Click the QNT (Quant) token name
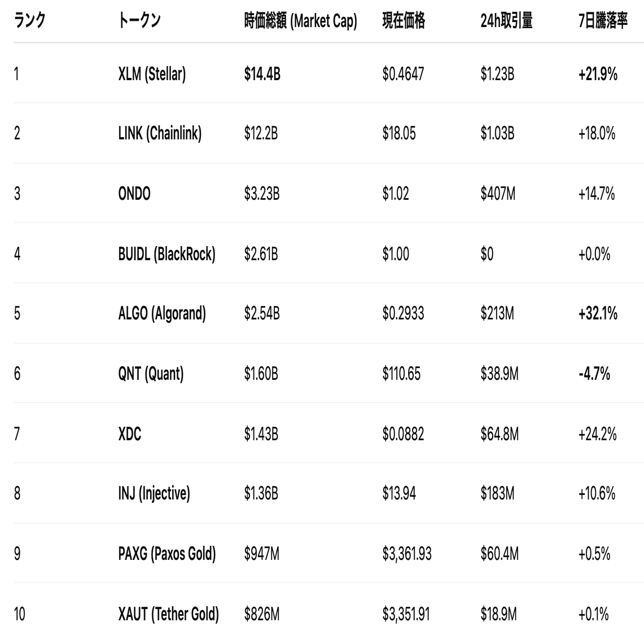This screenshot has width=644, height=644. (151, 374)
